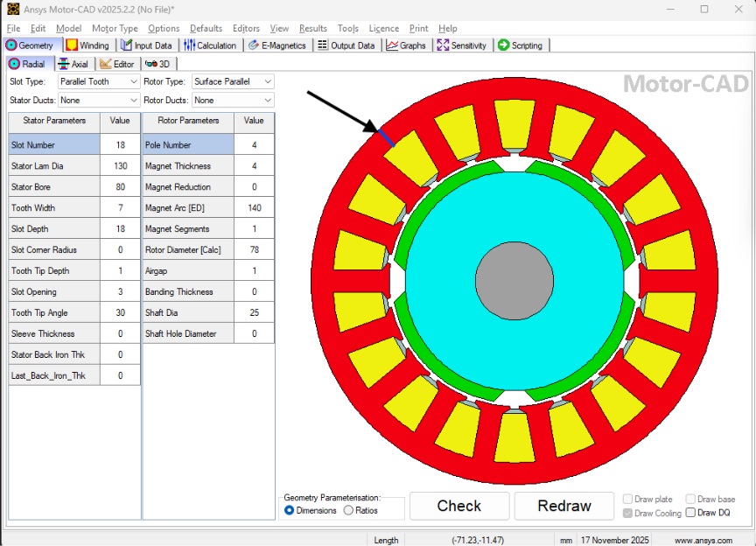The height and width of the screenshot is (546, 756).
Task: Open the Defaults menu
Action: coord(206,28)
